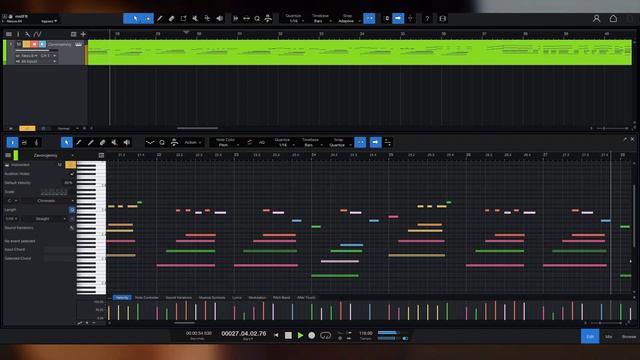Toggle editor autoscroll arrow button
Viewport: 640px width, 360px height.
point(376,142)
